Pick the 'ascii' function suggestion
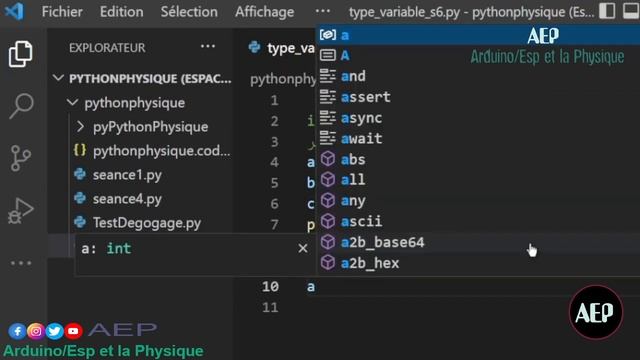The width and height of the screenshot is (640, 360). tap(478, 222)
